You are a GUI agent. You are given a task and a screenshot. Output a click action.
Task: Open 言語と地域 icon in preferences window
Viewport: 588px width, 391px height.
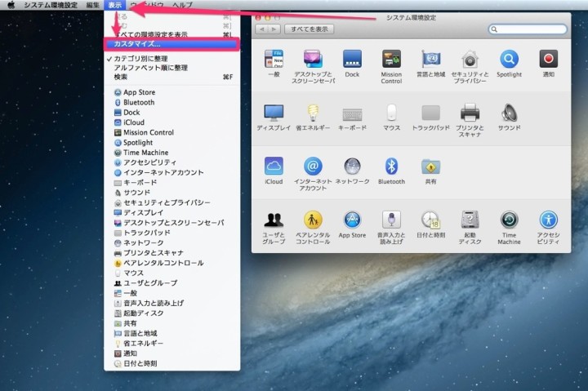click(430, 60)
